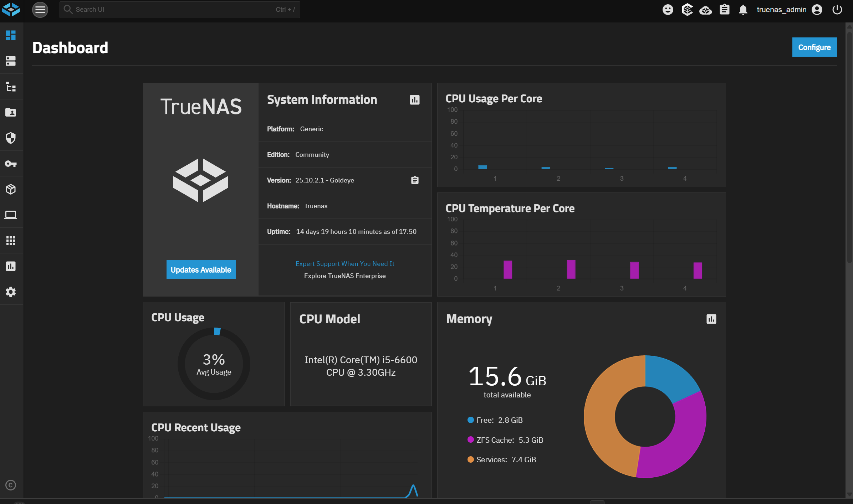Viewport: 853px width, 504px height.
Task: Click the magnifier icon in search box
Action: (x=68, y=10)
